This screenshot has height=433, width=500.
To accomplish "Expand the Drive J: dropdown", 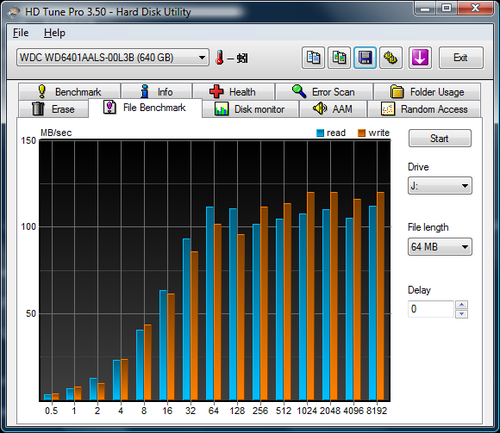I will click(440, 186).
